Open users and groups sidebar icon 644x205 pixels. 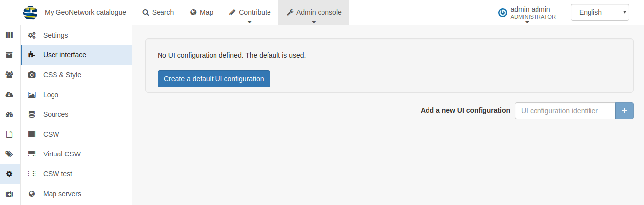[9, 75]
